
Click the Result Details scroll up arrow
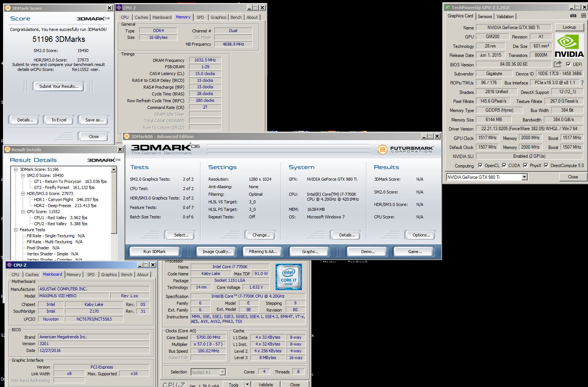pos(114,170)
